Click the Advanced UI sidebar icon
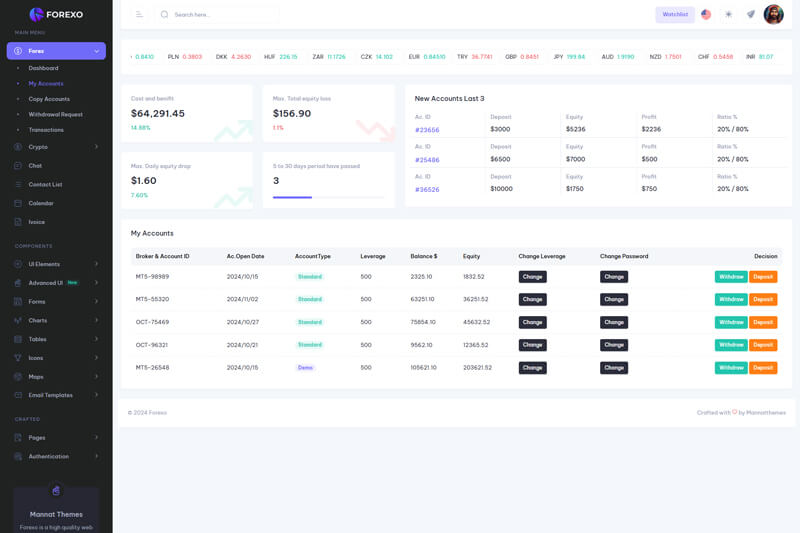 [18, 283]
